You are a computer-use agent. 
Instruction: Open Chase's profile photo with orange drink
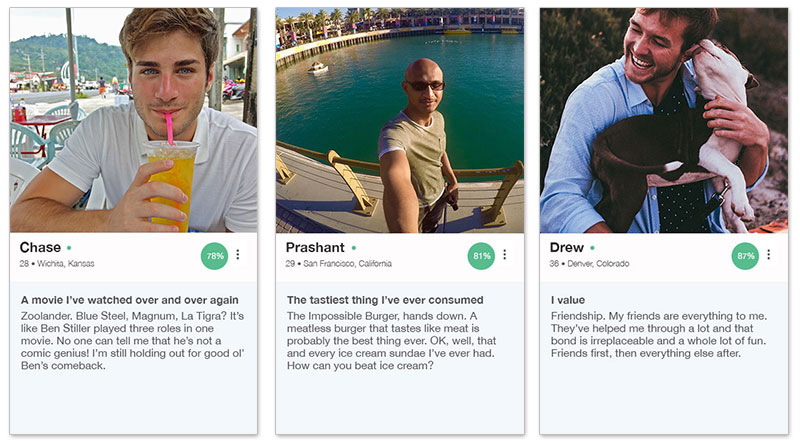(x=133, y=120)
